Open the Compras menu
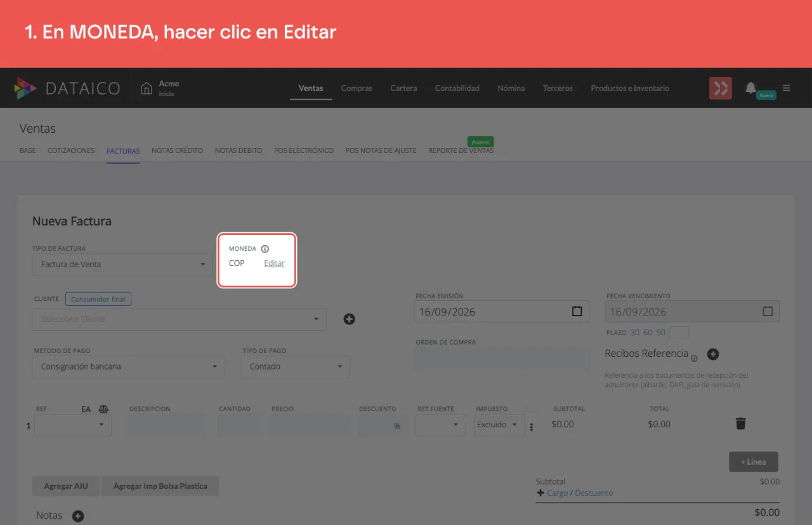 (357, 88)
